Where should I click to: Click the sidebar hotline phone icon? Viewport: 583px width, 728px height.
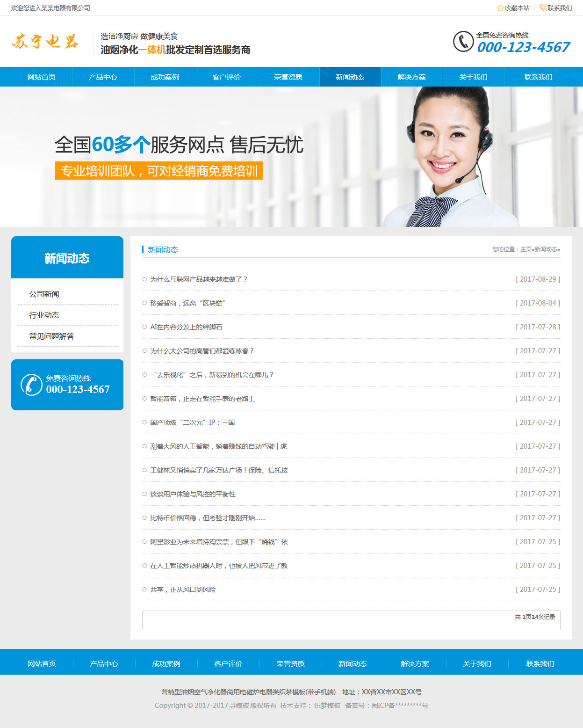point(31,385)
